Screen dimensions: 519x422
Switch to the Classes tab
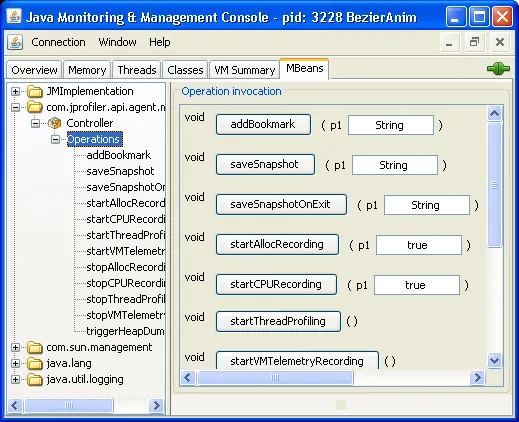click(x=185, y=70)
